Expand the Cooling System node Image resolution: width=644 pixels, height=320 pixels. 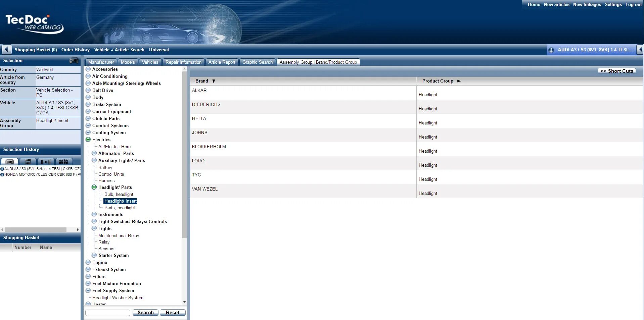(88, 132)
